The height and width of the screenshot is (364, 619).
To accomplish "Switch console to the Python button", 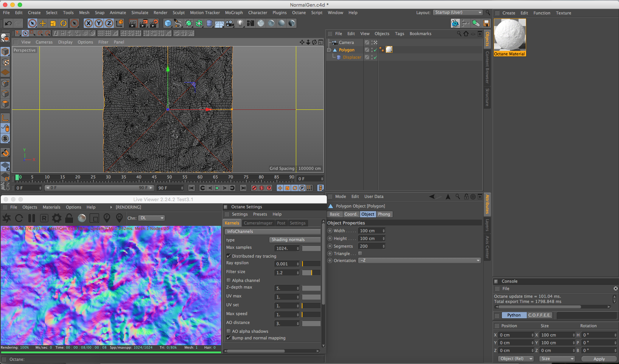I will coord(514,315).
